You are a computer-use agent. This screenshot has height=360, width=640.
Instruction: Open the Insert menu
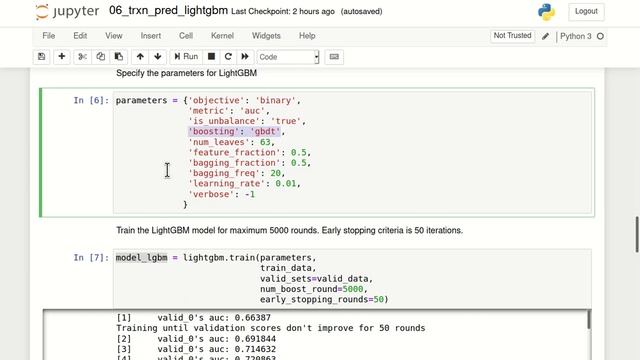pos(151,36)
